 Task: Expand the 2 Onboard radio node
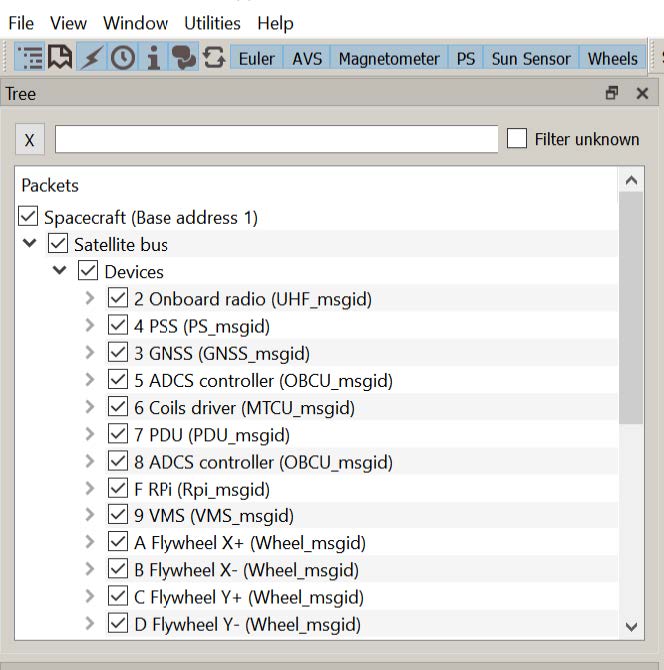90,298
